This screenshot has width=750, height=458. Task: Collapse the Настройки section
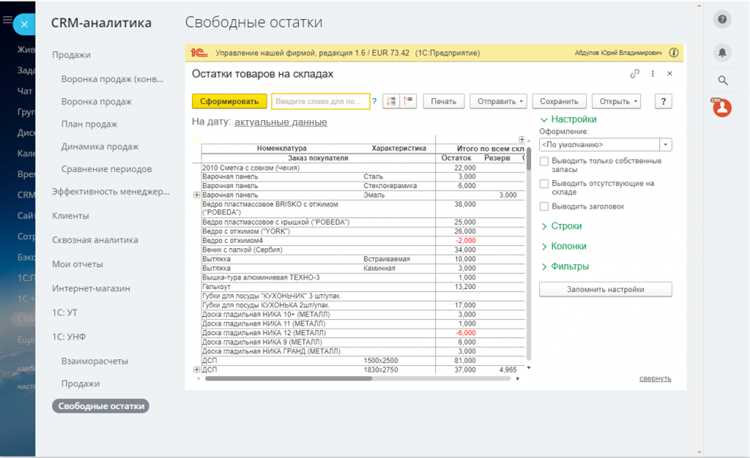point(568,119)
